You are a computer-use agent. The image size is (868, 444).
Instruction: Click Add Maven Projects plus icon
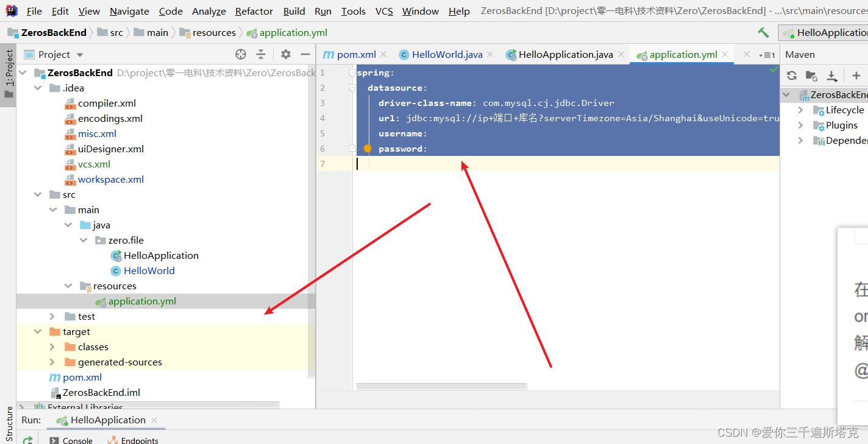(856, 76)
